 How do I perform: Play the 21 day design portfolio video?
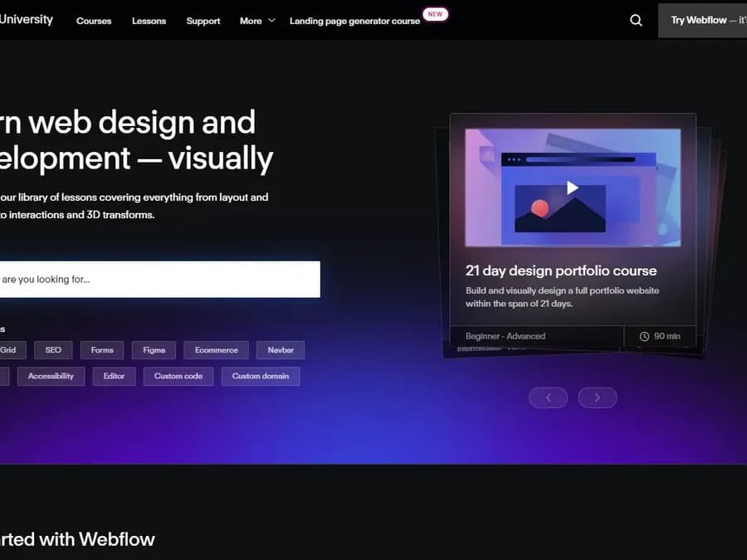click(572, 187)
